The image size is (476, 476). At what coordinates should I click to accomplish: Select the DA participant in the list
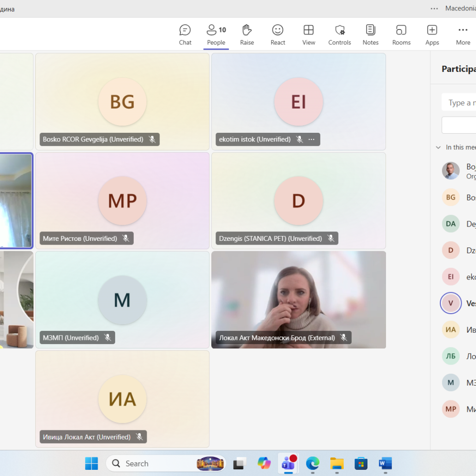451,224
